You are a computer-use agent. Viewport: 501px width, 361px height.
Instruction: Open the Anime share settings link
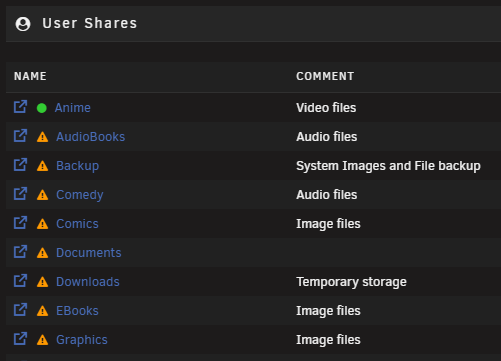tap(73, 108)
